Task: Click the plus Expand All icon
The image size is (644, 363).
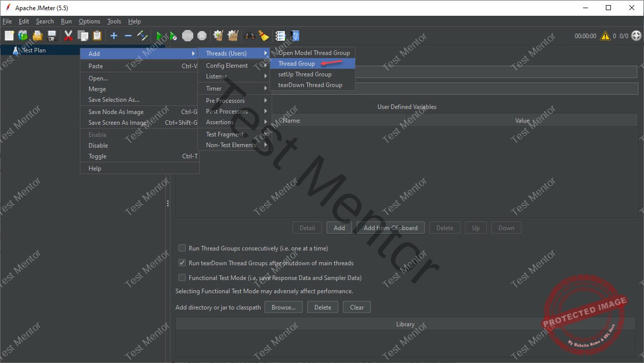Action: [x=114, y=36]
